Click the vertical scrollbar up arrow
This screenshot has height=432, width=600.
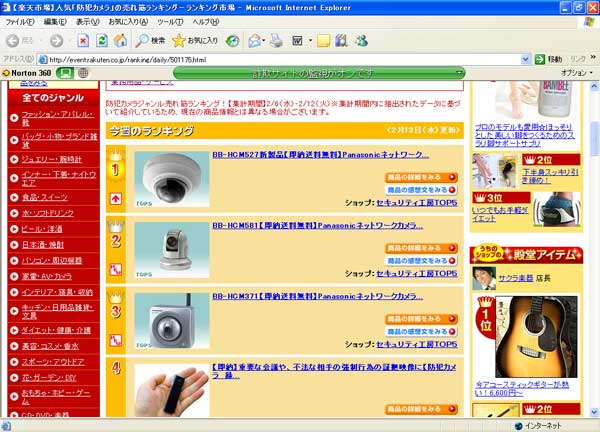(594, 86)
